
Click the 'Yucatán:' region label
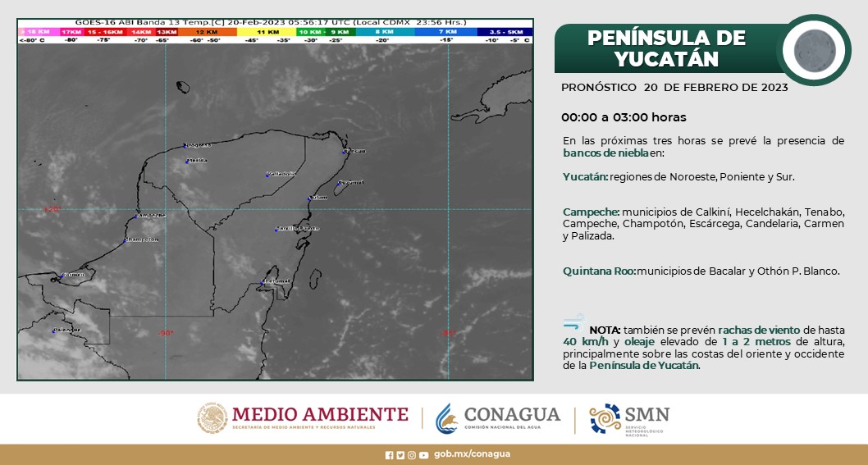pyautogui.click(x=586, y=177)
